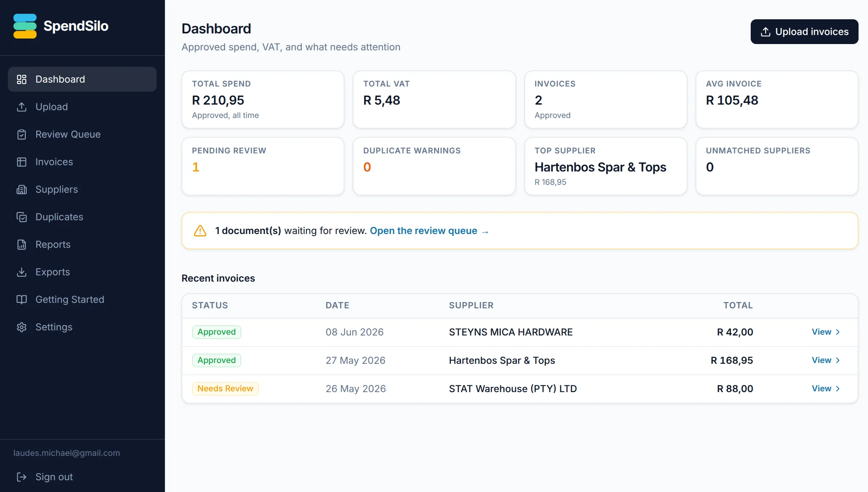
Task: Click the Duplicate Warnings card
Action: (434, 166)
